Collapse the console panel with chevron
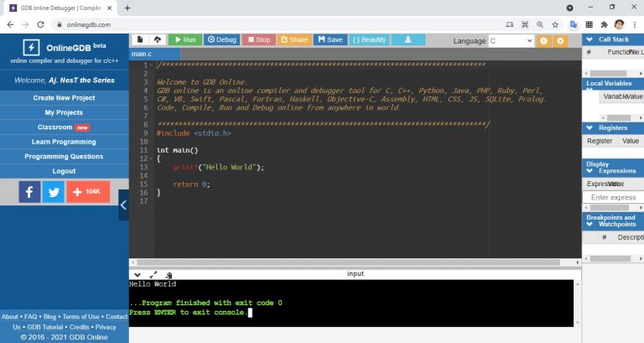This screenshot has width=644, height=343. pyautogui.click(x=138, y=274)
